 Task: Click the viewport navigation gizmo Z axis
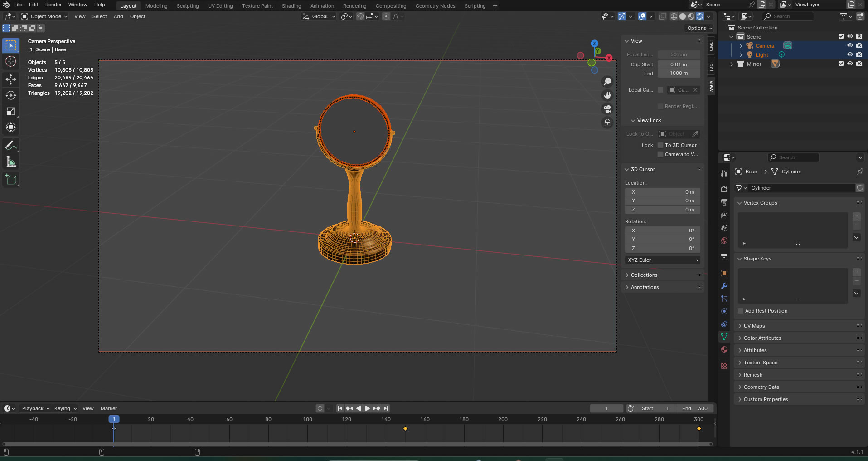coord(594,44)
